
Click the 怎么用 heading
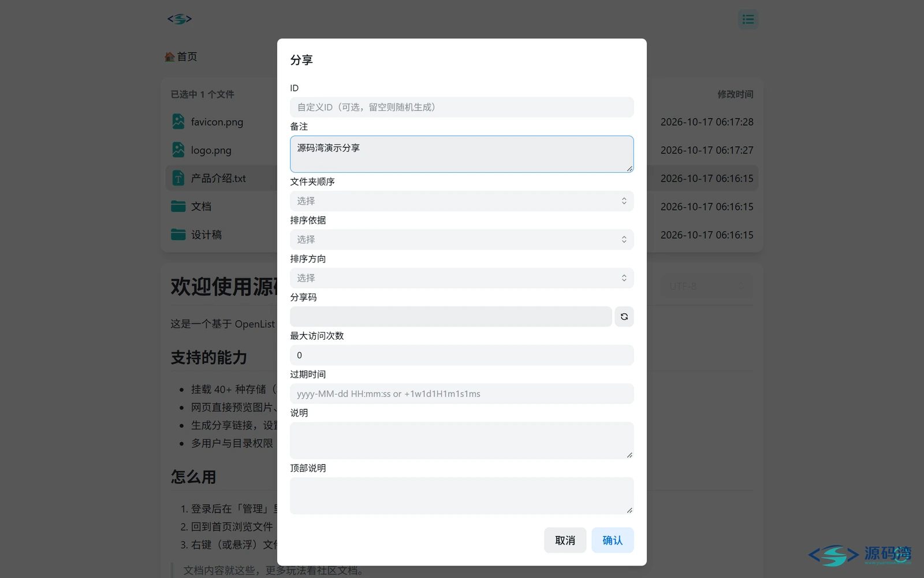tap(193, 477)
